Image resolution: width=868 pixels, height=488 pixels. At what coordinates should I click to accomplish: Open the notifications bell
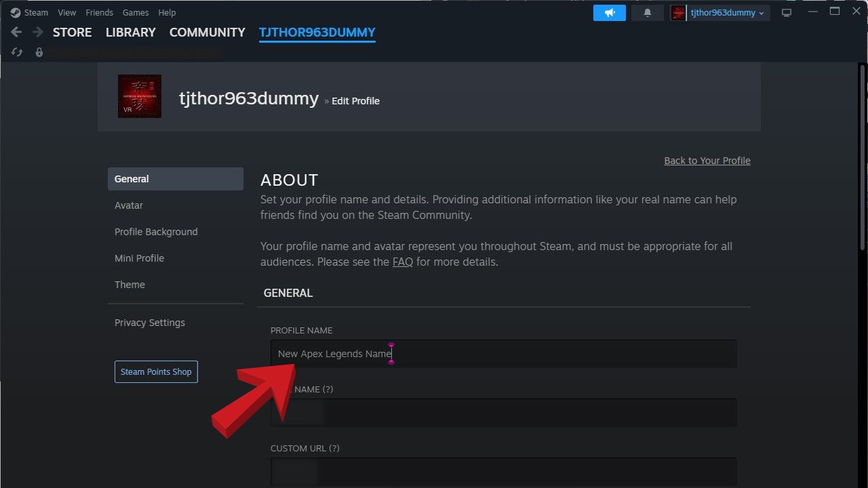click(x=648, y=13)
